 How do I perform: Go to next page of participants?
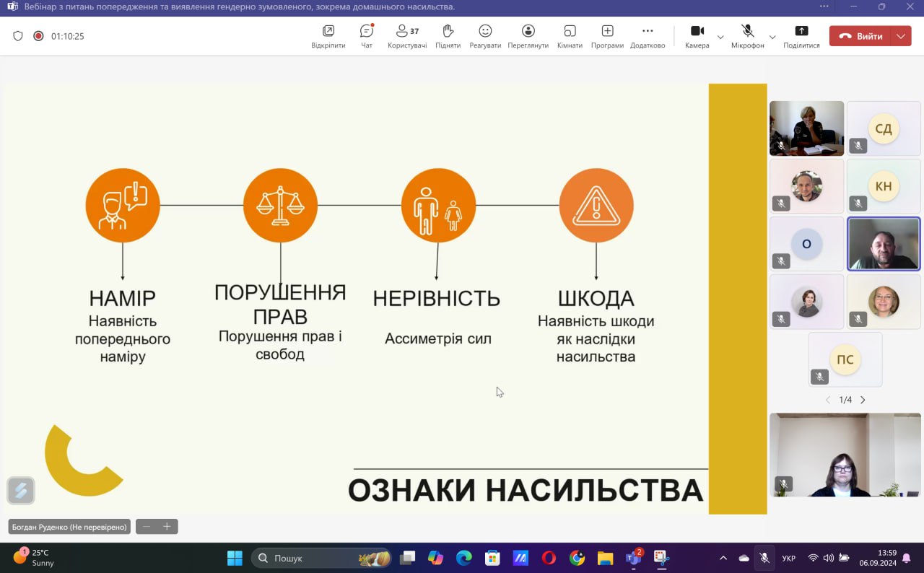[863, 400]
